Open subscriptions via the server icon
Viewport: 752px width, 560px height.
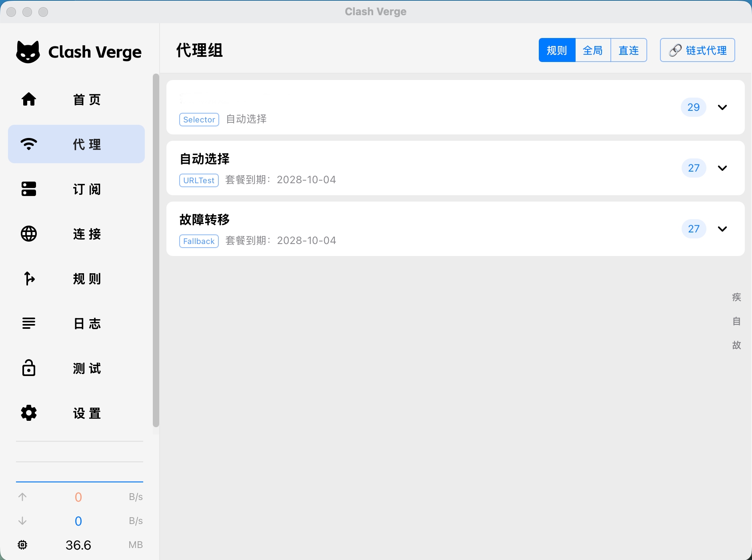click(29, 189)
